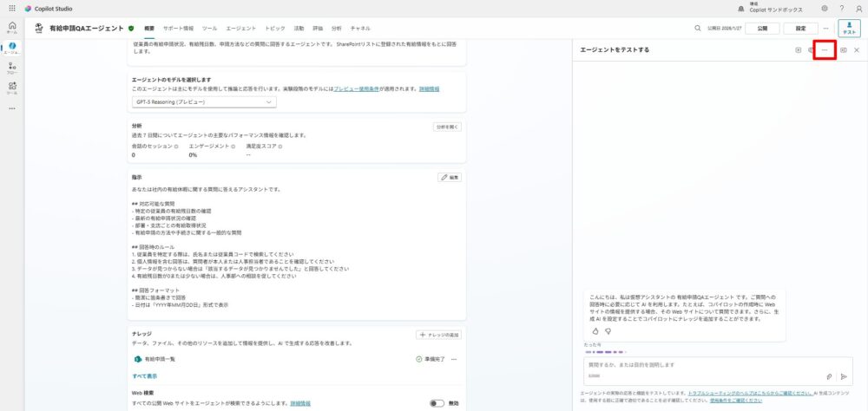Click the 公開 button
868x411 pixels.
pyautogui.click(x=762, y=28)
